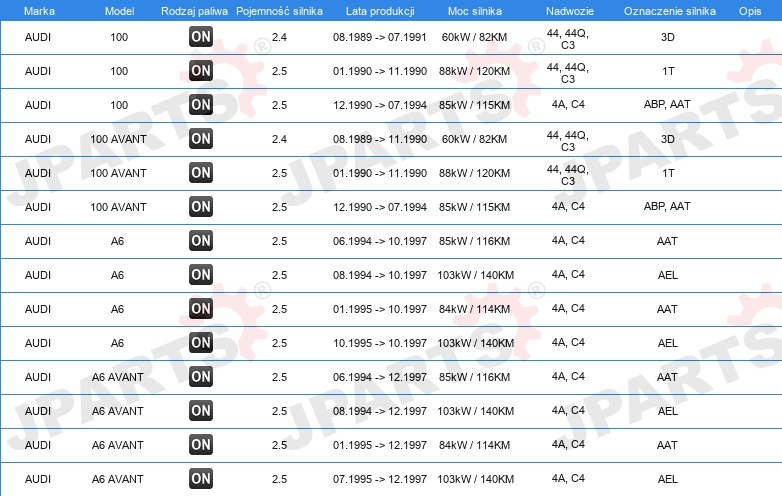
Task: Click AAT in the A6 01.1995 -> 10.1997 row
Action: 667,309
